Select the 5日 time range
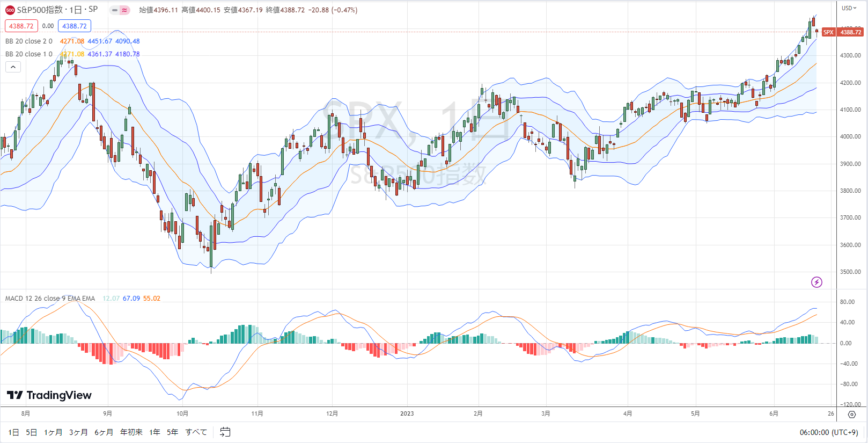Viewport: 868px width, 443px height. tap(32, 432)
